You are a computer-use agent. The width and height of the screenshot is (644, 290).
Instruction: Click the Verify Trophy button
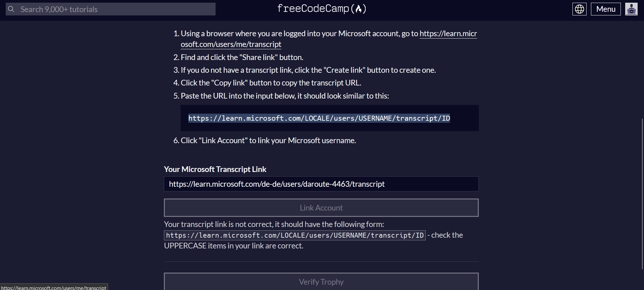[x=321, y=282]
